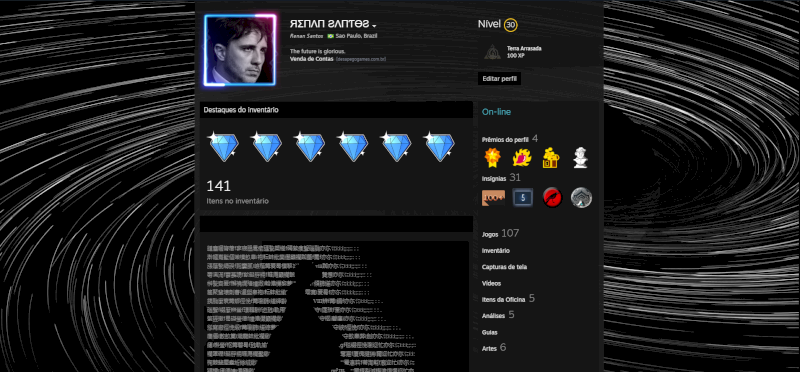The image size is (800, 372).
Task: Click the Editar perfil button
Action: click(499, 79)
